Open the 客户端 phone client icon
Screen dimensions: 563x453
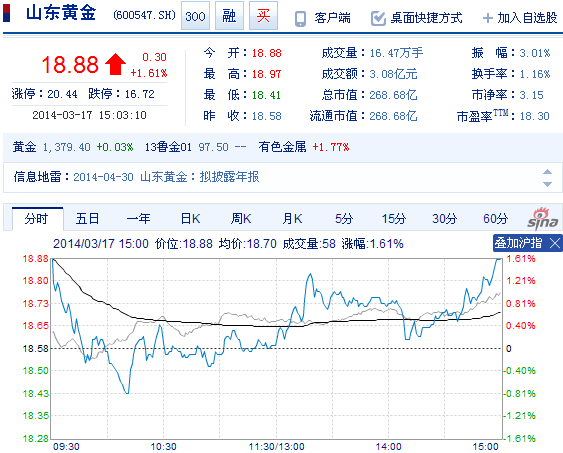click(x=300, y=18)
